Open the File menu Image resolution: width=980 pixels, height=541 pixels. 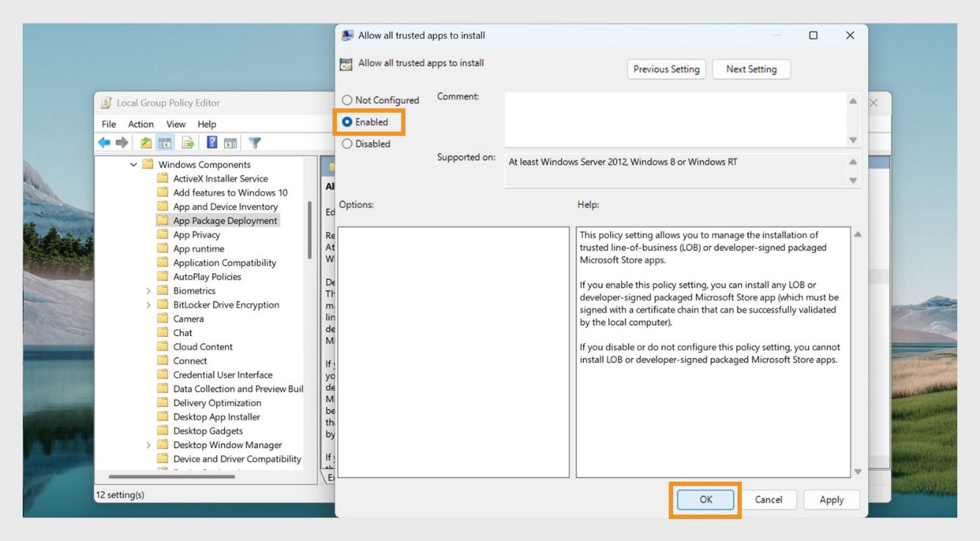coord(109,124)
